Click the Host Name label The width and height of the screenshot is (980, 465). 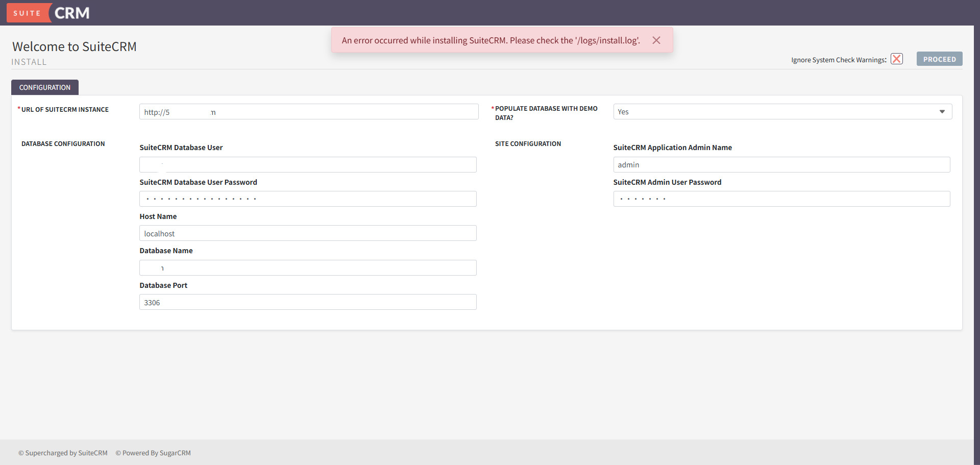pyautogui.click(x=158, y=216)
